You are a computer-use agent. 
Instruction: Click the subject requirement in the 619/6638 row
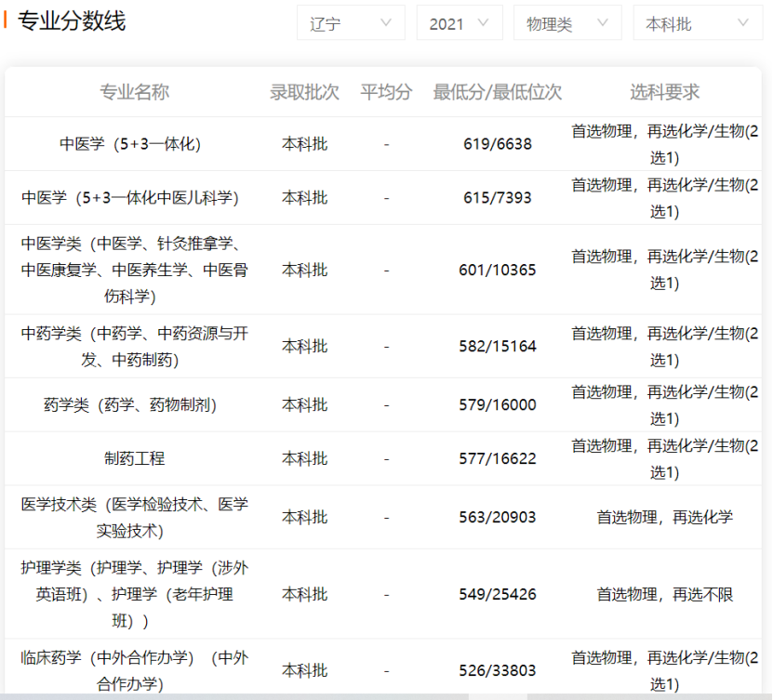click(x=664, y=144)
